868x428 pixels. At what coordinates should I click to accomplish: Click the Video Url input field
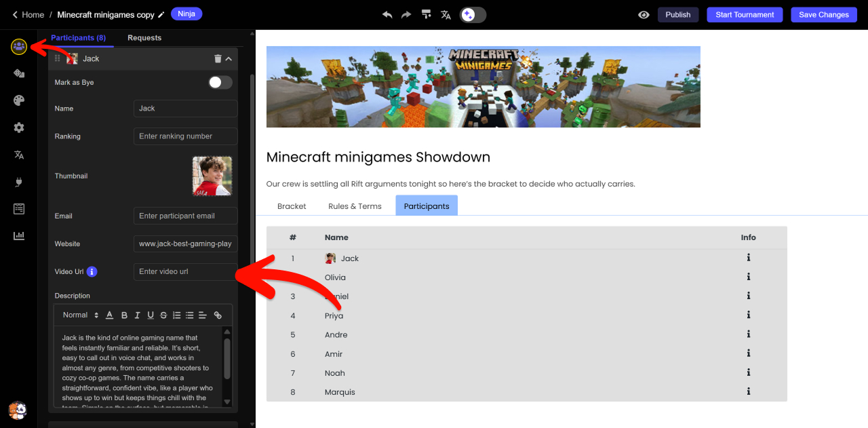click(x=185, y=271)
